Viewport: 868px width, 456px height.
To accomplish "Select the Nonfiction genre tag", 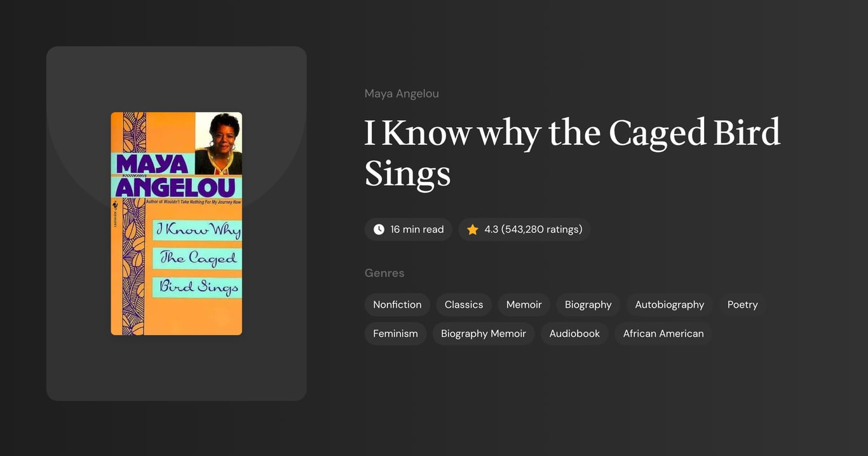I will [397, 305].
